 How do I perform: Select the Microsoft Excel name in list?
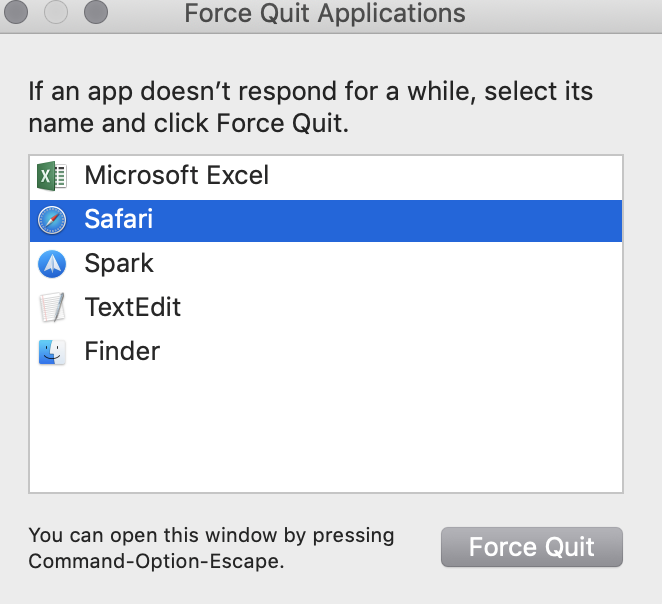(x=176, y=176)
